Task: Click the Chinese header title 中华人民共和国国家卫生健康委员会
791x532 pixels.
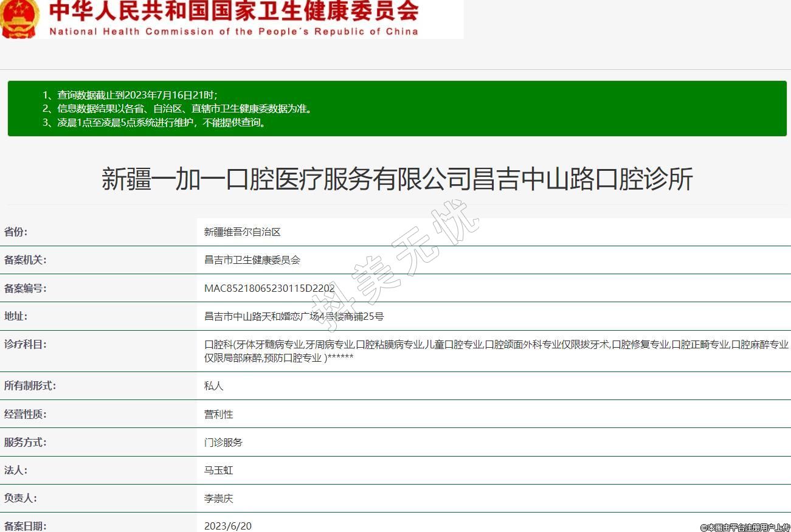Action: (x=233, y=12)
